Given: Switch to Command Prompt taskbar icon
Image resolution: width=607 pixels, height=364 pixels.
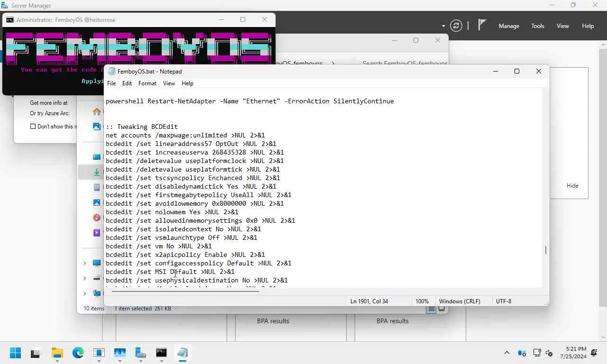Looking at the screenshot, I should click(161, 353).
